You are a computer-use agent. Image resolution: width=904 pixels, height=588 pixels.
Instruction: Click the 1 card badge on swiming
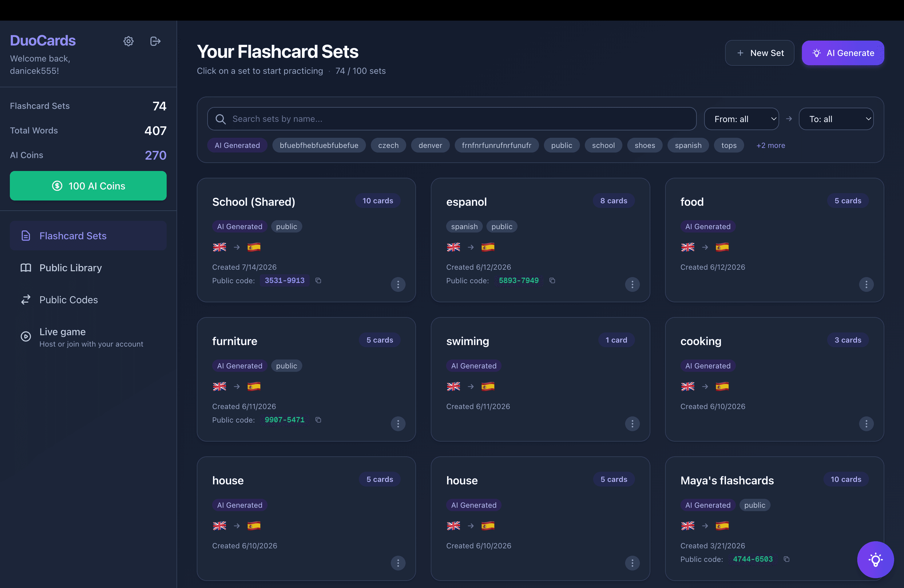tap(616, 340)
